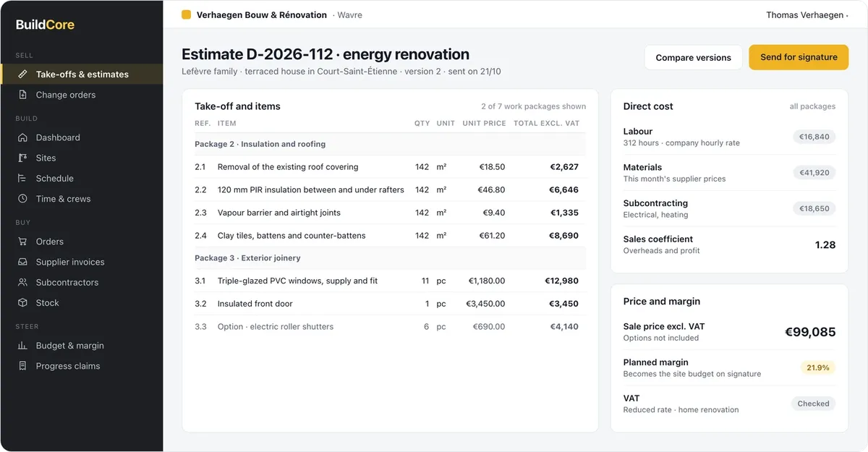
Task: Click Compare versions button
Action: coord(693,57)
